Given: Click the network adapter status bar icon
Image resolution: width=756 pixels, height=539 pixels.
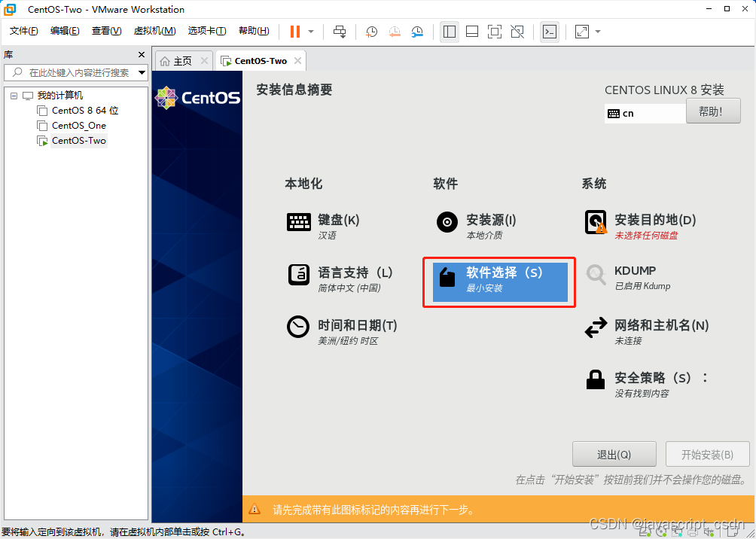Looking at the screenshot, I should tap(676, 533).
